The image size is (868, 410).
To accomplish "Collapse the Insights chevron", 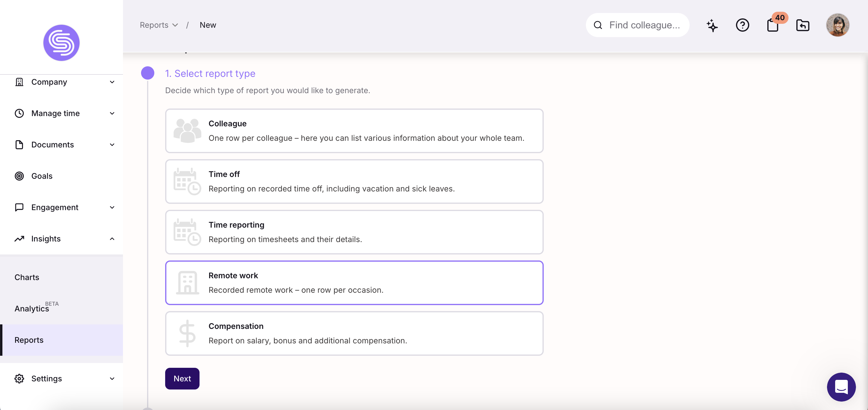I will tap(112, 239).
